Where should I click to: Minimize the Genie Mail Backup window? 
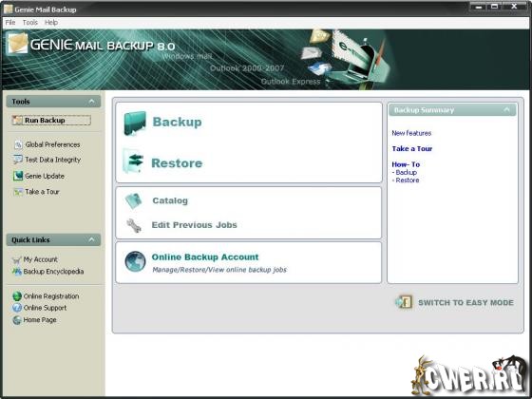tap(479, 7)
